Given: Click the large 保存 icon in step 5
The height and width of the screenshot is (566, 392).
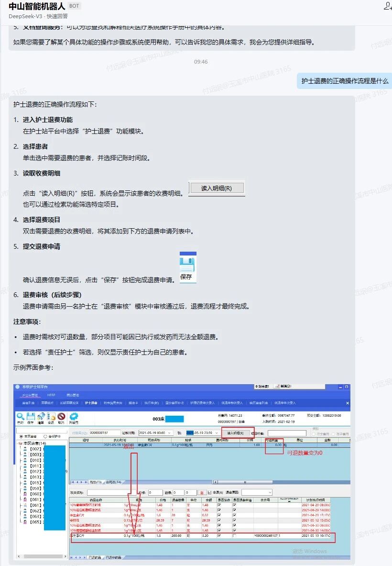Looking at the screenshot, I should pos(188,266).
